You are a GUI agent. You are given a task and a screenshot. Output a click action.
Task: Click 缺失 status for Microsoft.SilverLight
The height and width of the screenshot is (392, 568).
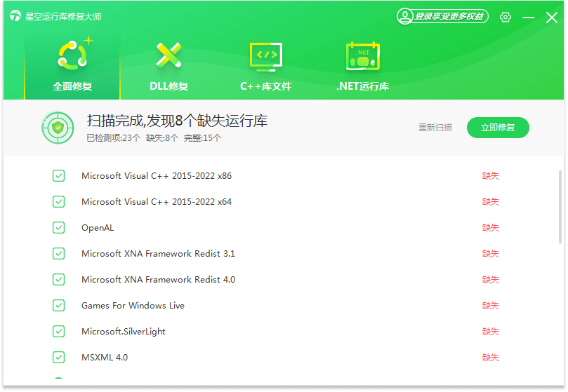pyautogui.click(x=490, y=332)
